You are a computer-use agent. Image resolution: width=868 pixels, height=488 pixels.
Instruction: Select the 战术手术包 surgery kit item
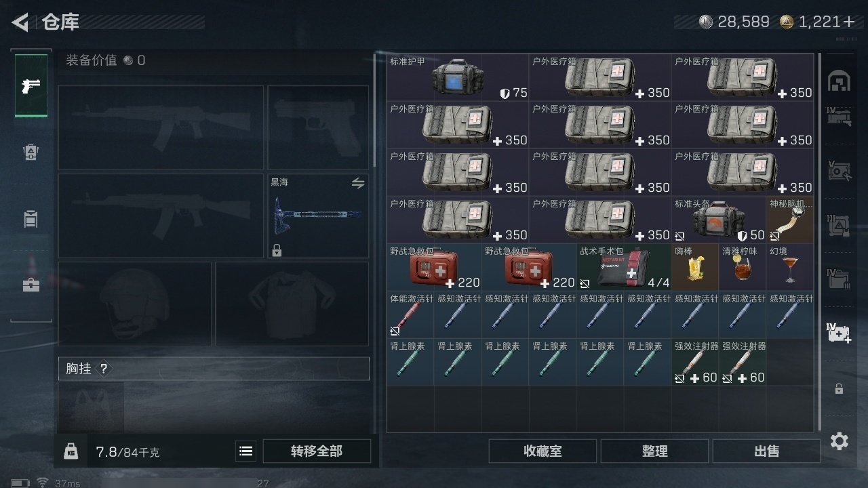click(624, 268)
